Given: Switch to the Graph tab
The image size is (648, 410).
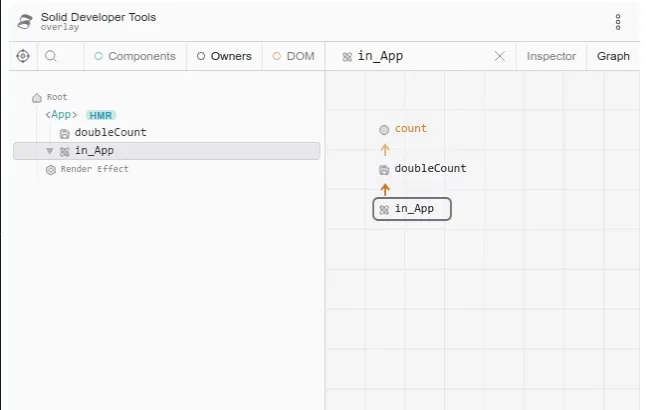Looking at the screenshot, I should 613,56.
